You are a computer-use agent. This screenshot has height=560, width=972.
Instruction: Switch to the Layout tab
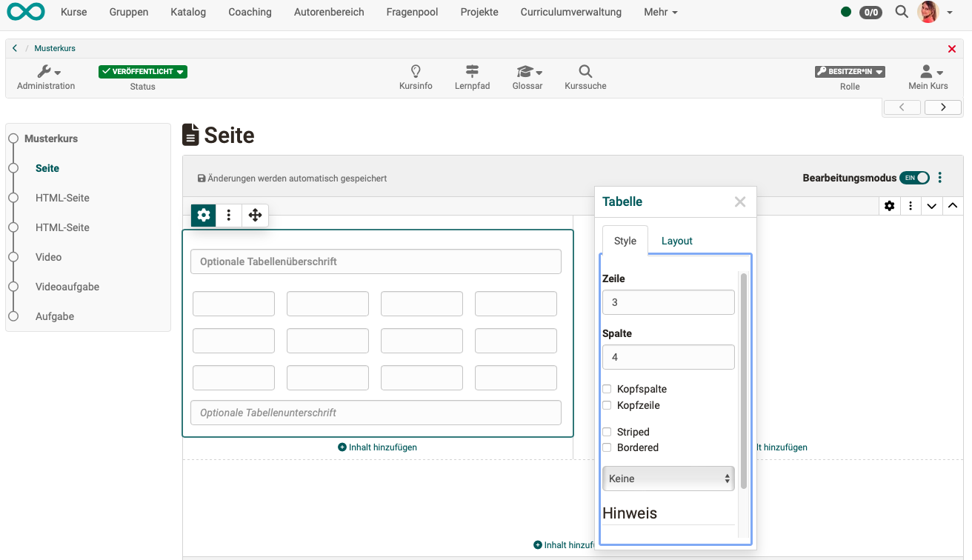click(x=676, y=241)
